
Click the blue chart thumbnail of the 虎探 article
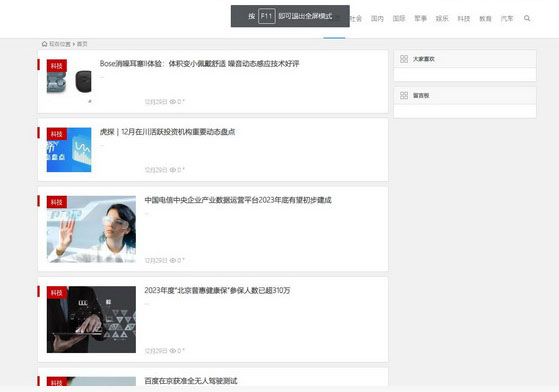click(69, 150)
